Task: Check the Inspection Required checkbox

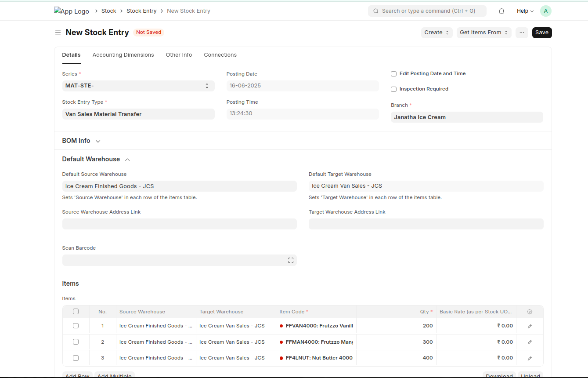Action: coord(394,89)
